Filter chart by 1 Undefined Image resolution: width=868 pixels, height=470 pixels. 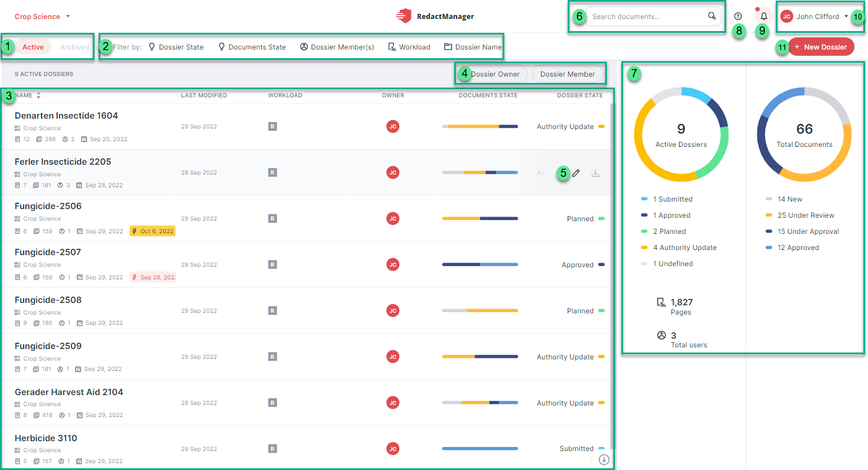click(667, 264)
